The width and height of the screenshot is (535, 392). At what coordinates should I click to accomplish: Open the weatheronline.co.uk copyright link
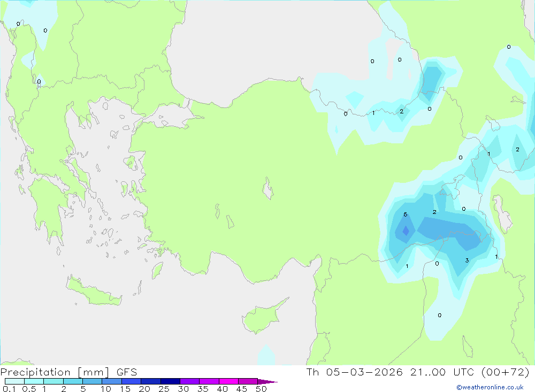[490, 387]
